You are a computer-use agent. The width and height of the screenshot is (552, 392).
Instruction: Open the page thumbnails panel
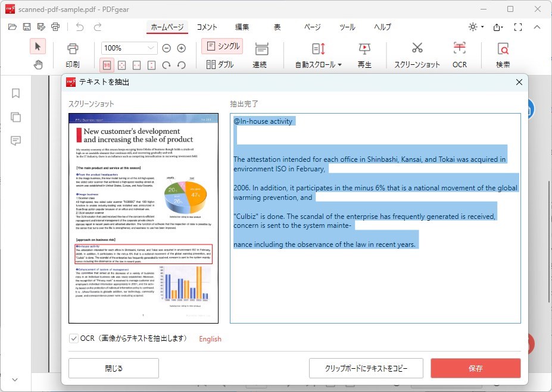[15, 117]
